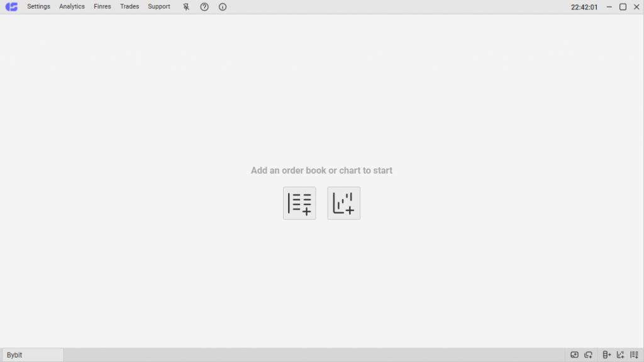
Task: Click the clock showing 22:42:01
Action: (x=584, y=7)
